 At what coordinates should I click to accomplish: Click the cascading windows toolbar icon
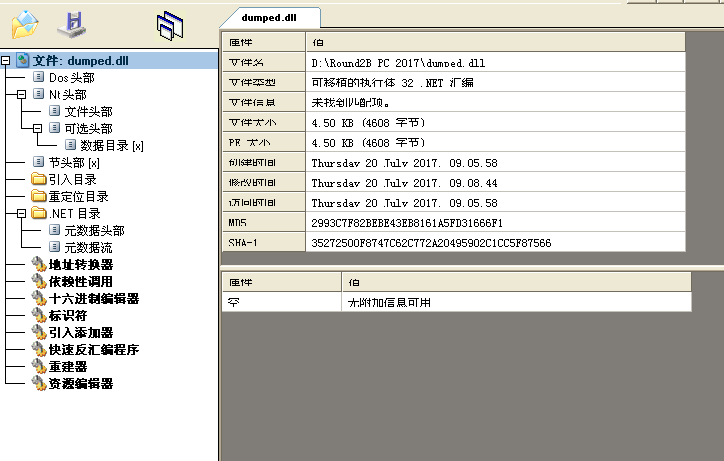[x=170, y=25]
